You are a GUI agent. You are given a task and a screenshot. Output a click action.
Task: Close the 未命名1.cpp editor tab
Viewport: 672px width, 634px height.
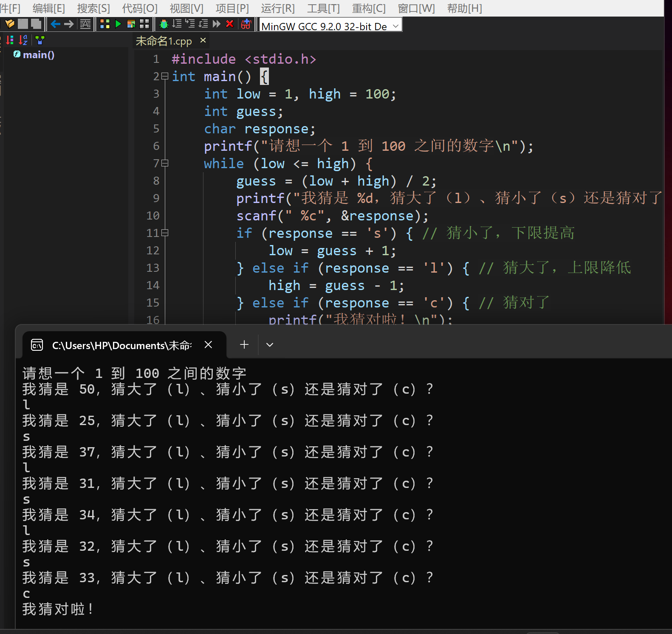[x=203, y=40]
